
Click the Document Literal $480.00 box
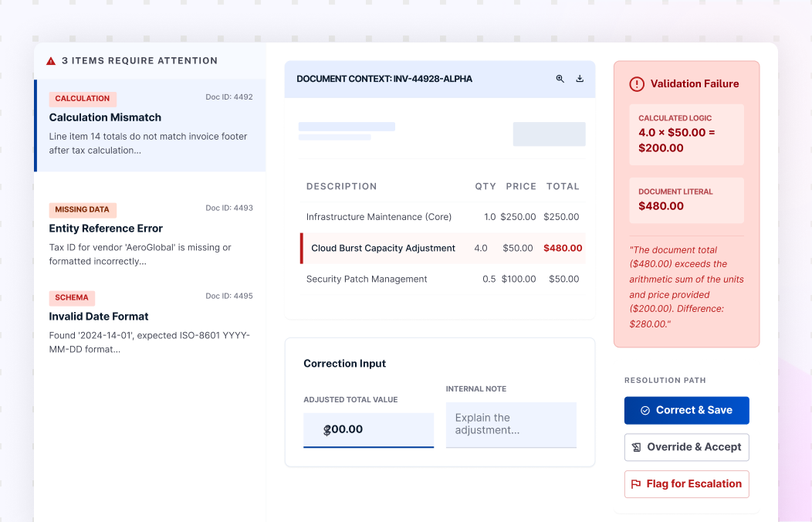click(x=686, y=201)
